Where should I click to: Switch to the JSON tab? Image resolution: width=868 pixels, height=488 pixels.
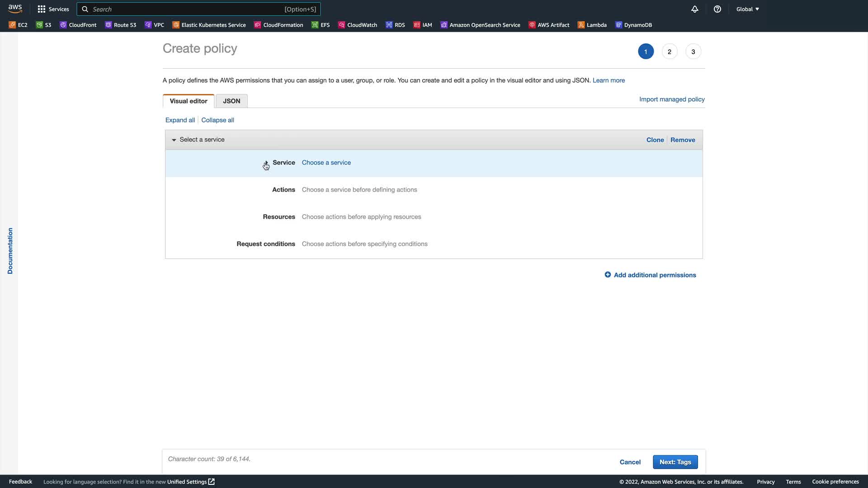coord(231,101)
